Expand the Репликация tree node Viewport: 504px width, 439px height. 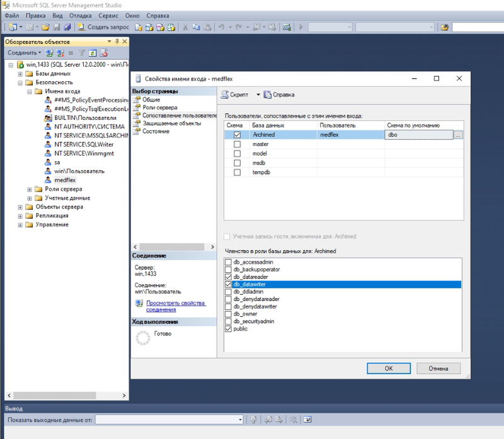20,216
